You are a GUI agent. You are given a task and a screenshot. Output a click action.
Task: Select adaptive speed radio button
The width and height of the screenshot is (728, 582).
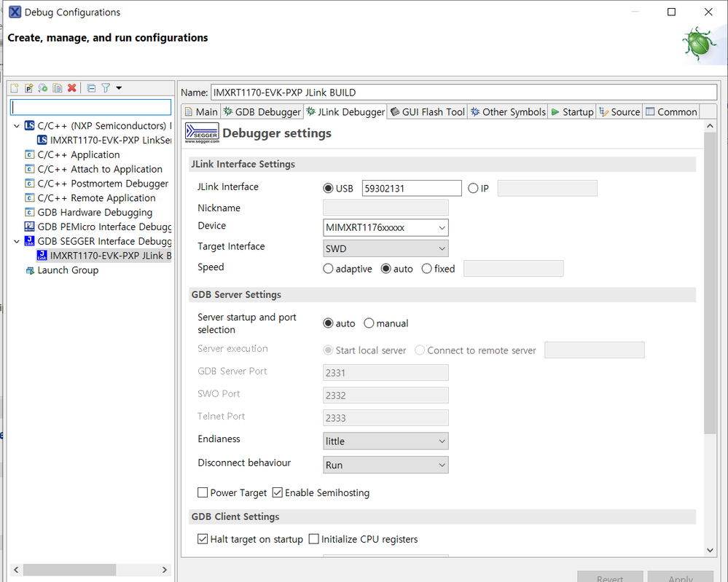click(x=328, y=269)
